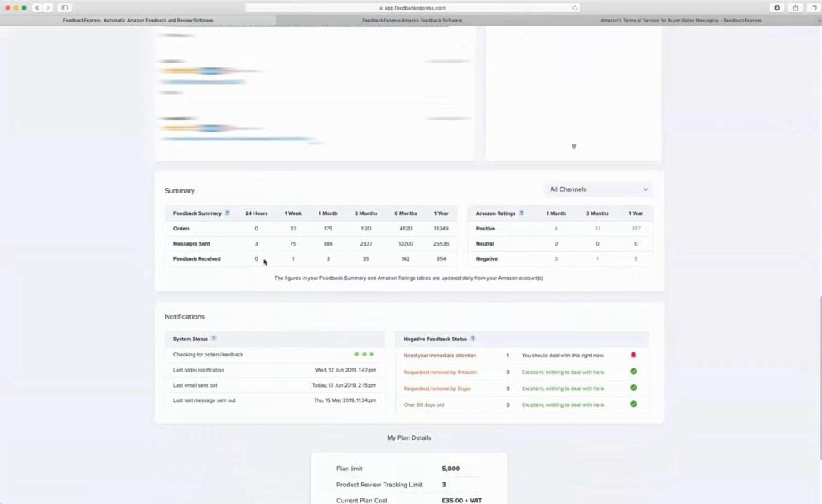This screenshot has height=504, width=822.
Task: Open Negative 1 Year rating 5
Action: click(636, 258)
